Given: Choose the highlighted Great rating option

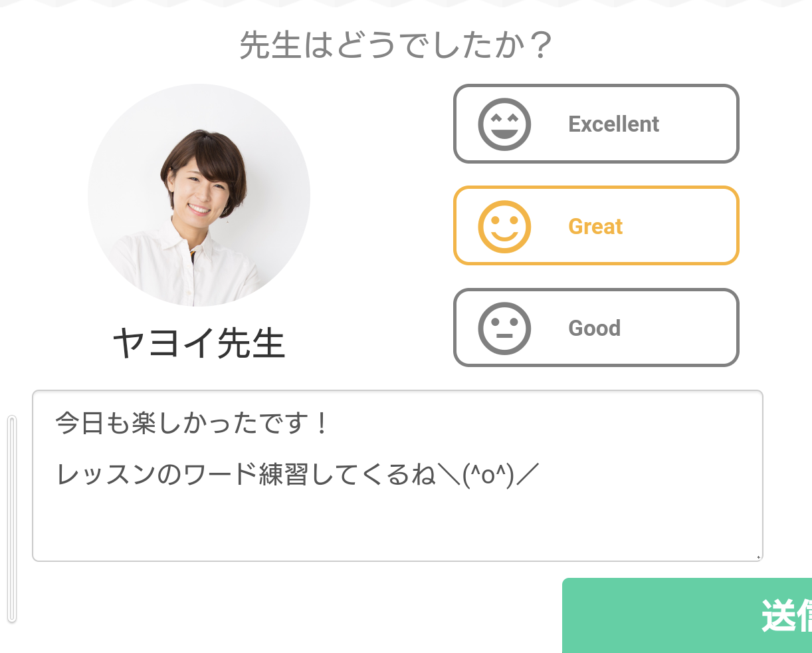Looking at the screenshot, I should pyautogui.click(x=595, y=226).
